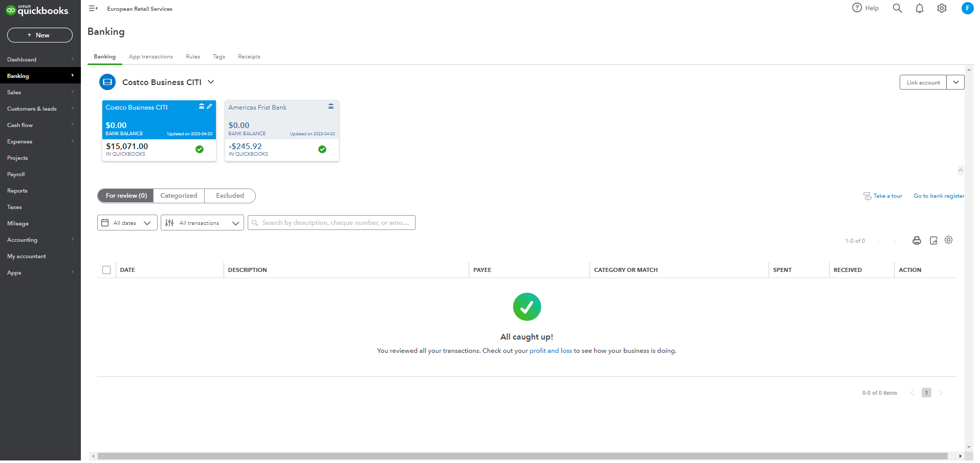Click the QuickBooks logo
This screenshot has height=463, width=980.
click(37, 10)
